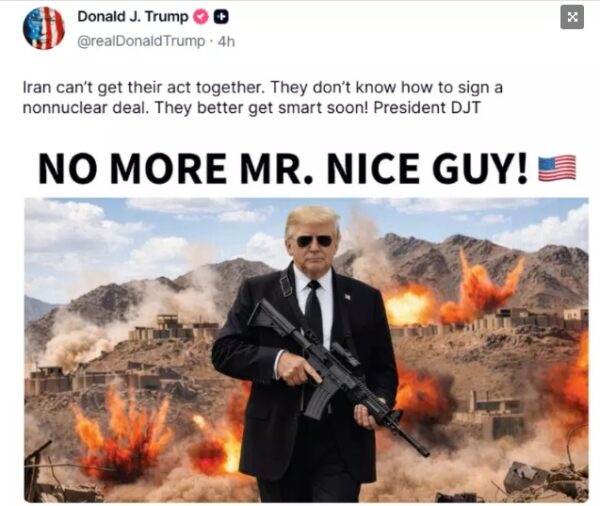The width and height of the screenshot is (600, 506).
Task: Click the 'President DJT' signature text
Action: (426, 108)
